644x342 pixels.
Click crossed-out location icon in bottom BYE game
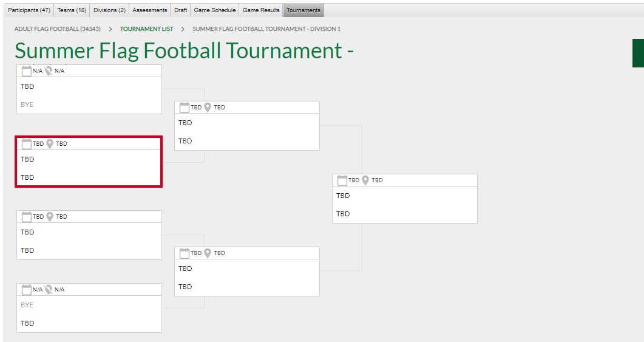pyautogui.click(x=49, y=290)
